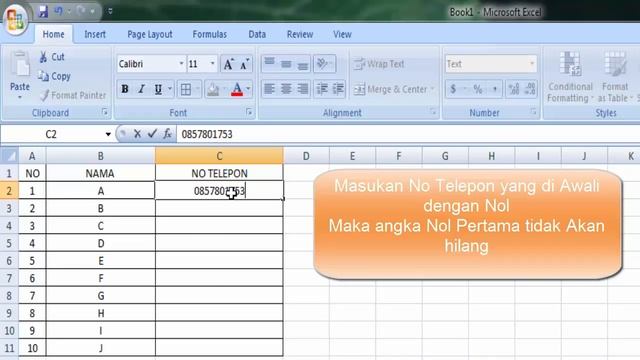Open Conditional Formatting menu

570,77
